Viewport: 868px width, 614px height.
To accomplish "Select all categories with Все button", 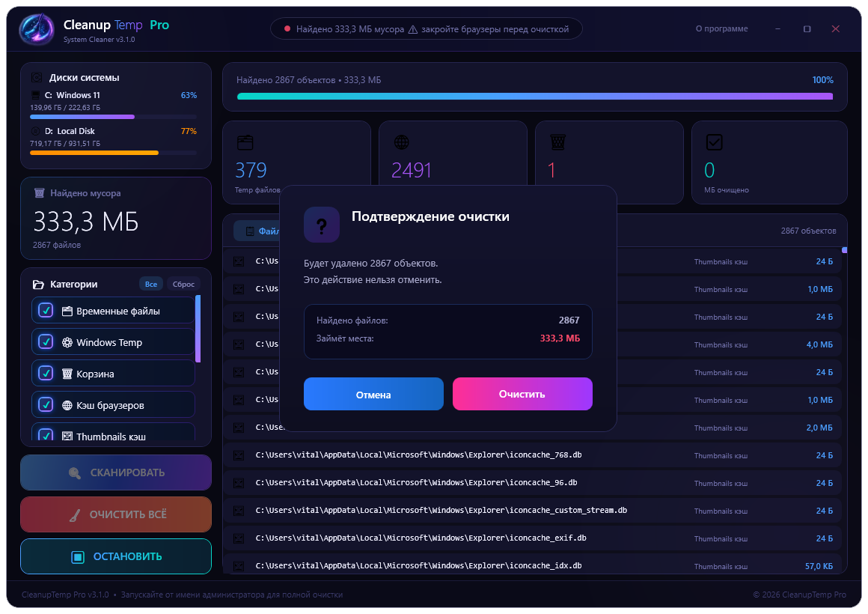I will point(151,285).
